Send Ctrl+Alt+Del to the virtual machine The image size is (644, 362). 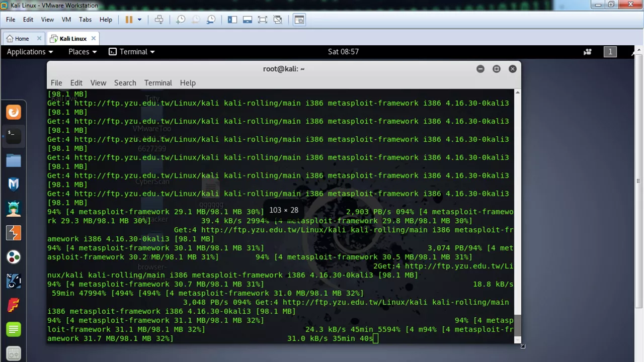click(159, 20)
